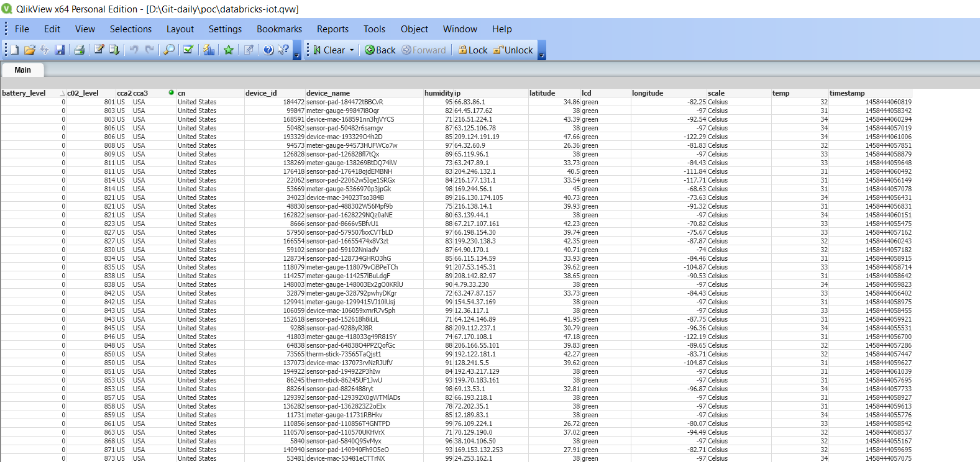Open the Edit menu
Image resolution: width=980 pixels, height=462 pixels.
52,29
